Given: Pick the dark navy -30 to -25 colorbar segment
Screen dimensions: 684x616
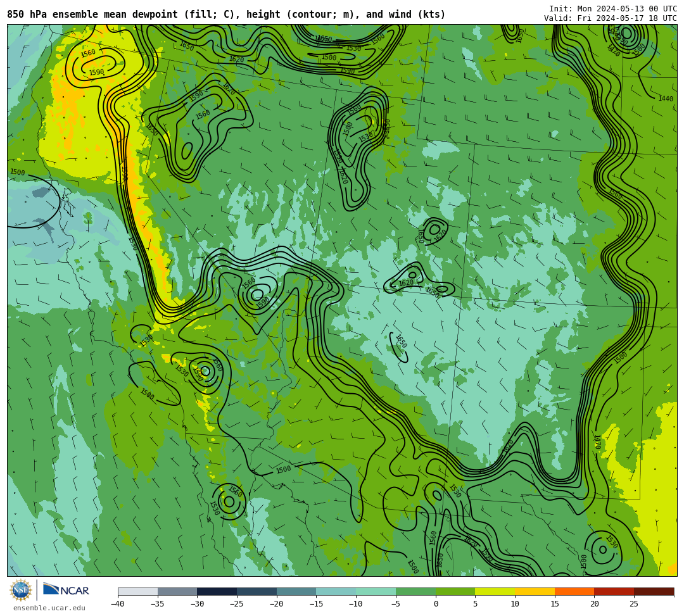Looking at the screenshot, I should (217, 591).
